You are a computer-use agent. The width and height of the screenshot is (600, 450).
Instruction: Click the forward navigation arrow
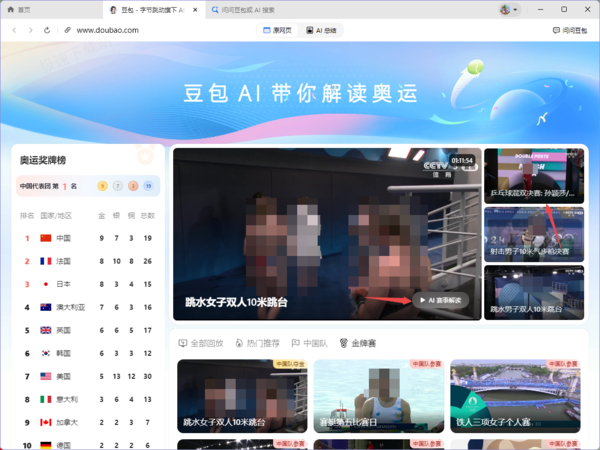pyautogui.click(x=31, y=30)
